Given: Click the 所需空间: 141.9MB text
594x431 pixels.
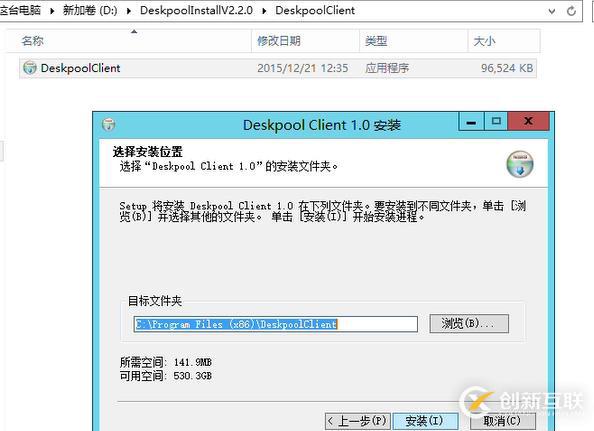Looking at the screenshot, I should coord(166,362).
